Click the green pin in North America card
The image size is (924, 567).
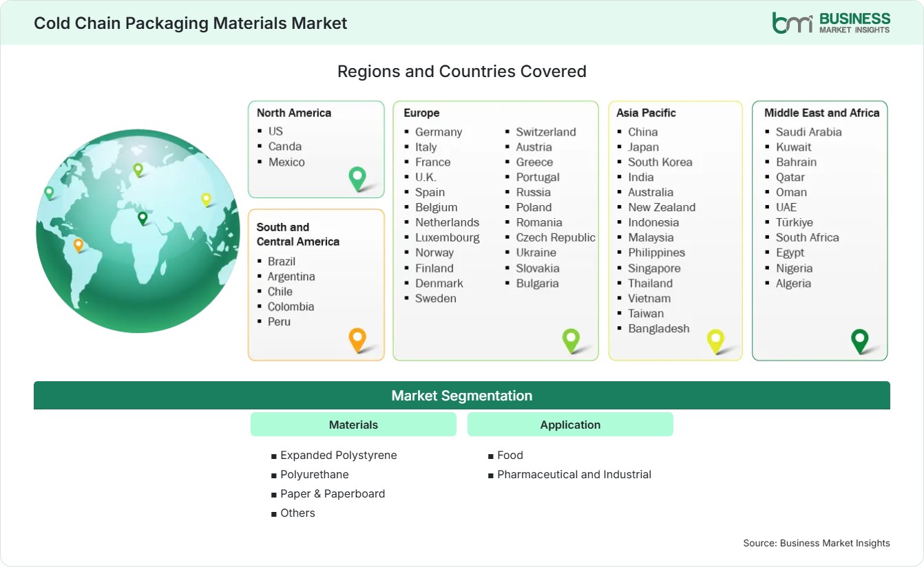click(357, 179)
